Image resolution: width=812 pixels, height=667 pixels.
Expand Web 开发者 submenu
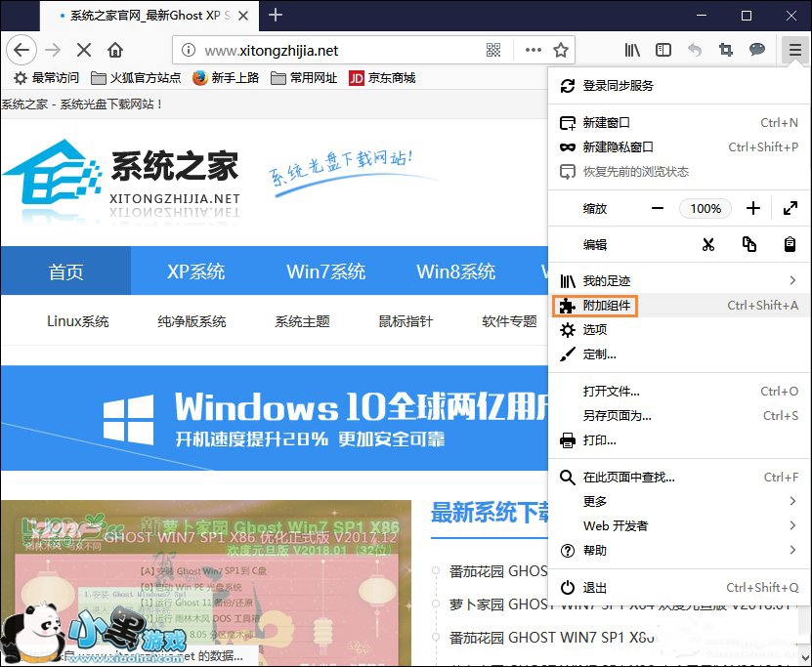679,525
